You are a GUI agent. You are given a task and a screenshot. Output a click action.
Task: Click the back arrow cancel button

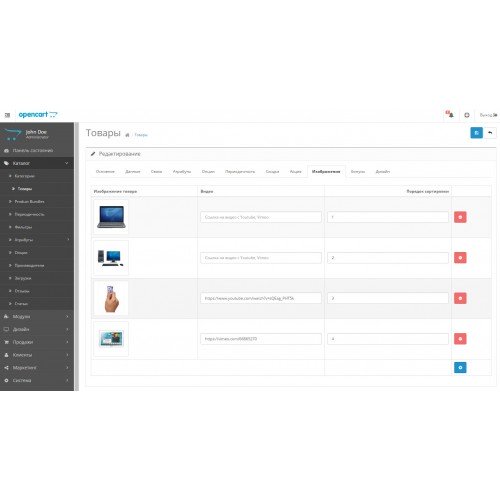(x=490, y=133)
